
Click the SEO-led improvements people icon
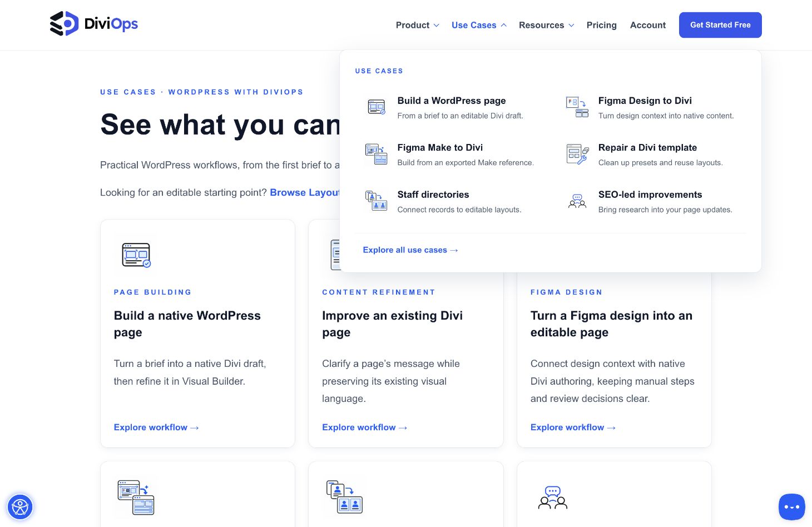tap(577, 201)
